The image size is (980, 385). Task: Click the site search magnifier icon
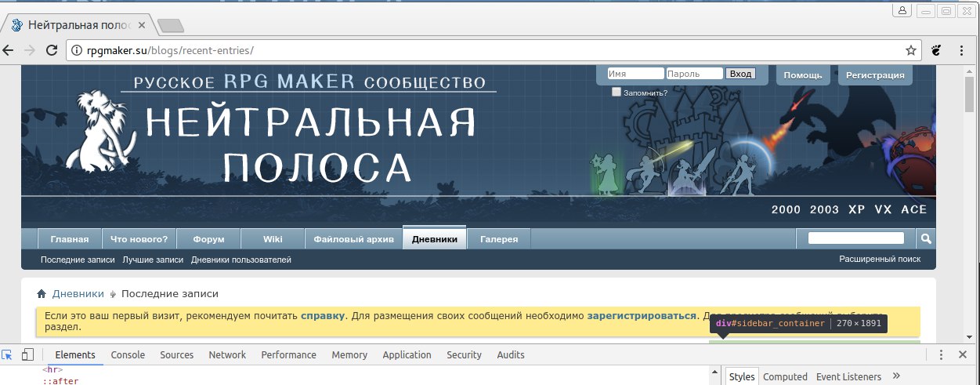point(925,238)
